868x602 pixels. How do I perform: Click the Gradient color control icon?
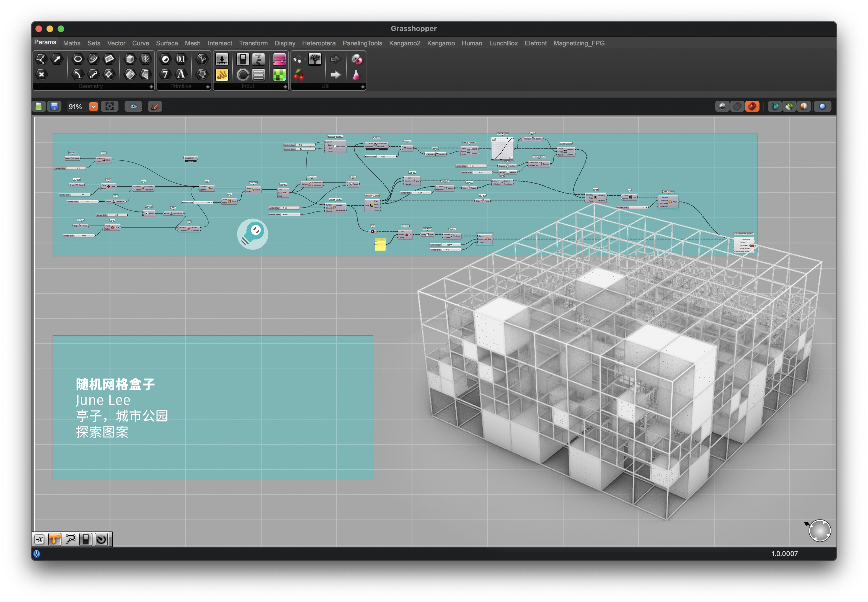point(279,59)
